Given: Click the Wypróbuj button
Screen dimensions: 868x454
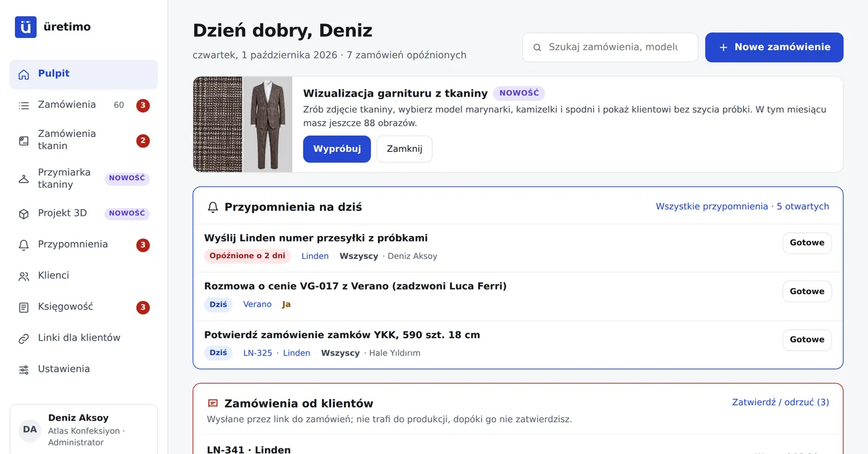Looking at the screenshot, I should pyautogui.click(x=337, y=149).
